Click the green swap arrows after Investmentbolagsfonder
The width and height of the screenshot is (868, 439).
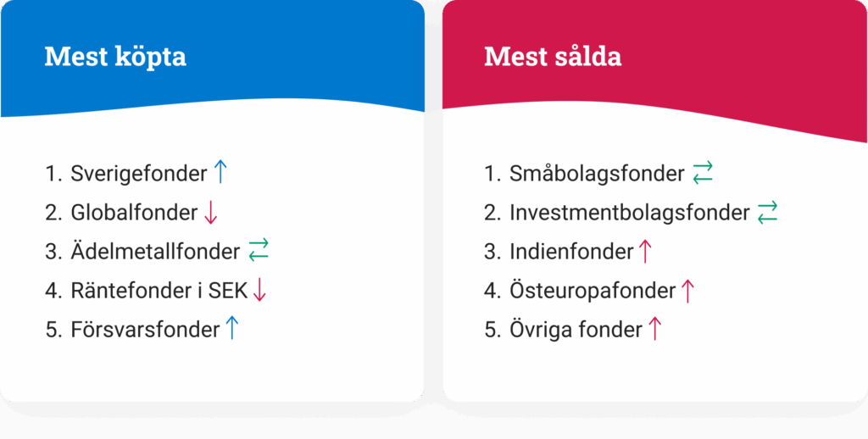[x=767, y=212]
